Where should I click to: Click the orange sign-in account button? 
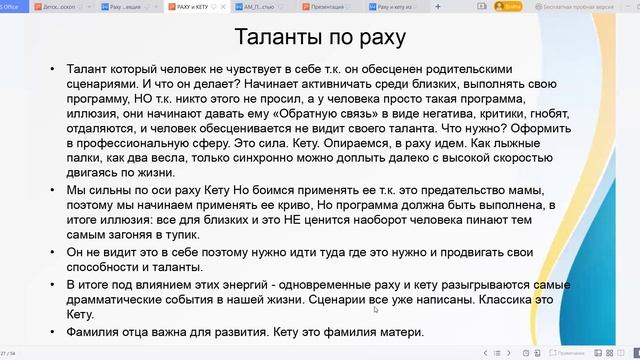[x=508, y=7]
